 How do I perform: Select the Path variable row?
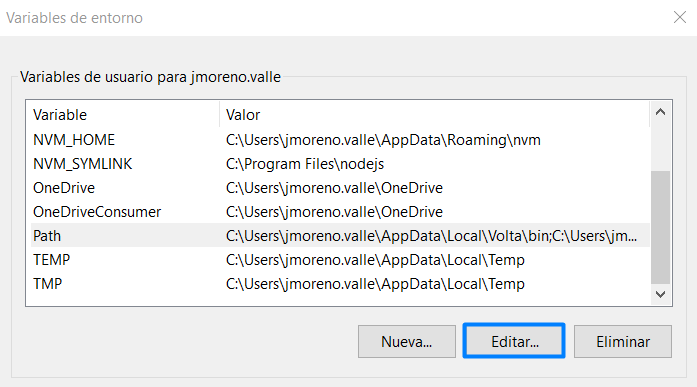coord(340,235)
